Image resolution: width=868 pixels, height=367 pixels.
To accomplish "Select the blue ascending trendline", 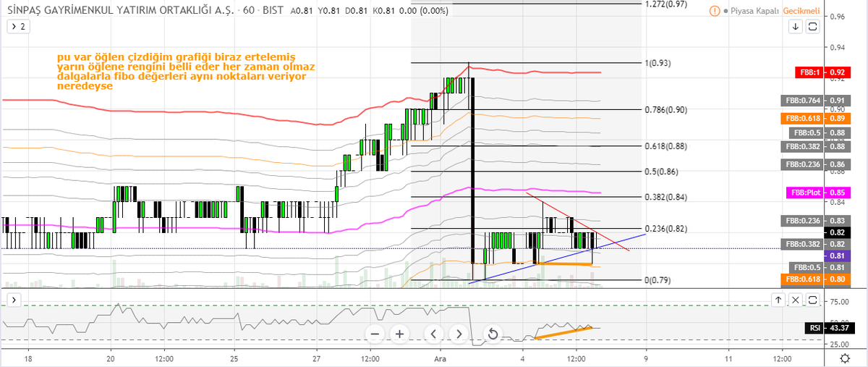I will (x=557, y=258).
